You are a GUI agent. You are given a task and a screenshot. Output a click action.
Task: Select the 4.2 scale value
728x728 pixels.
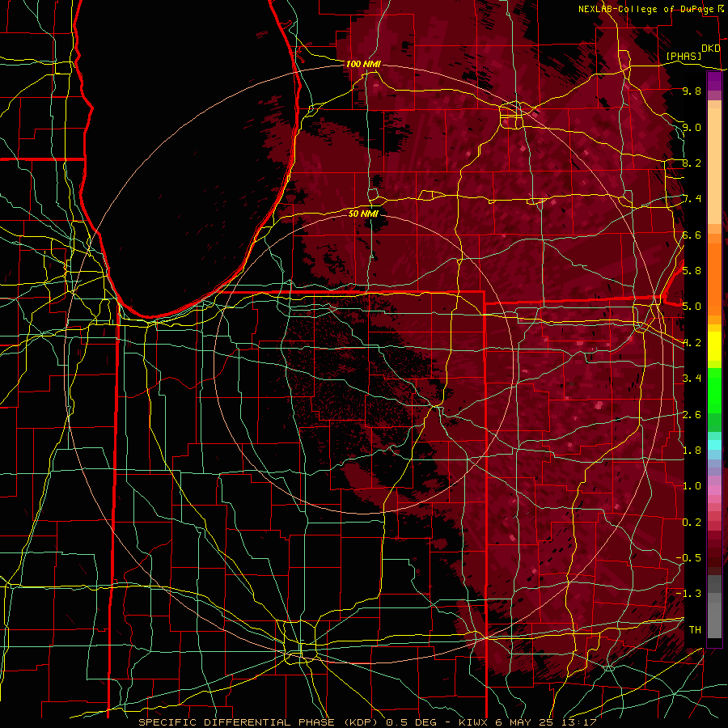click(x=692, y=343)
